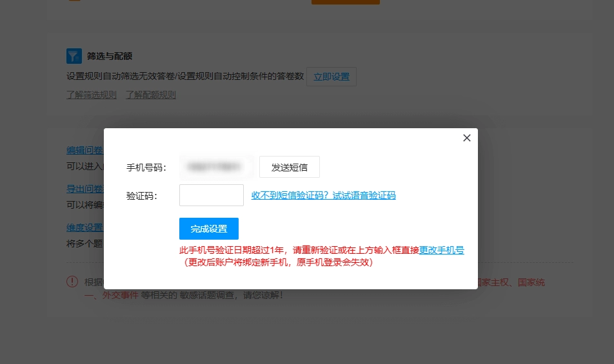Viewport: 614px width, 364px height.
Task: Click the 维度设置 link behind dialog
Action: pyautogui.click(x=84, y=227)
